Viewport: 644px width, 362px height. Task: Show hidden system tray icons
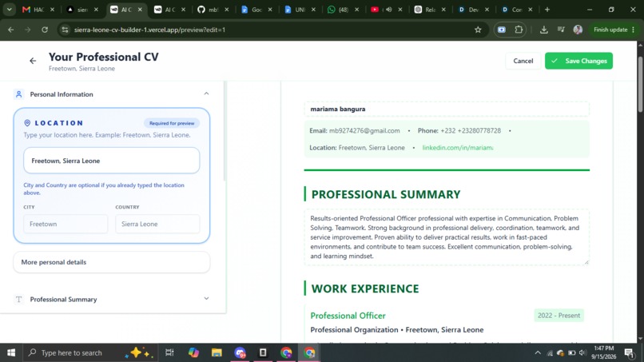[x=538, y=352]
